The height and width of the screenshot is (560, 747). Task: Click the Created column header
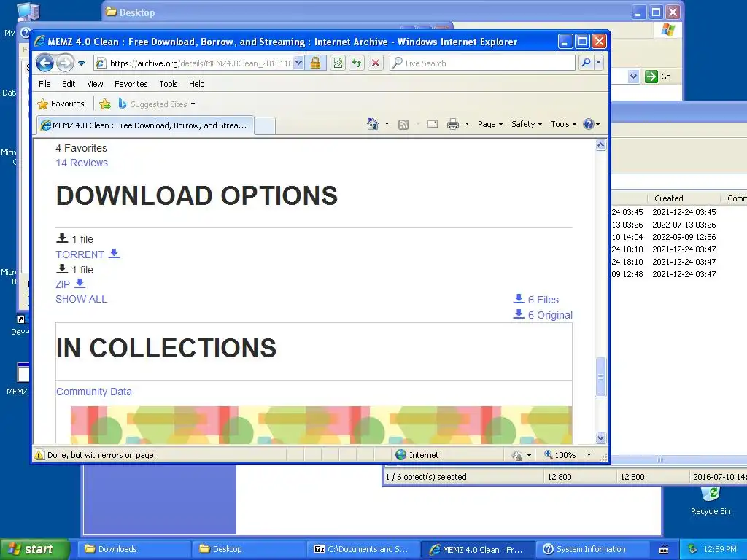pyautogui.click(x=668, y=198)
